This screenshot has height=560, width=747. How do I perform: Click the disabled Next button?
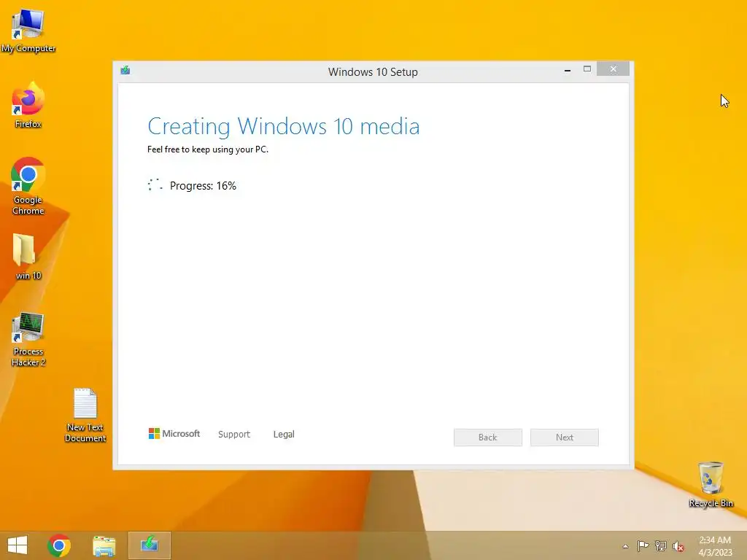pyautogui.click(x=565, y=437)
